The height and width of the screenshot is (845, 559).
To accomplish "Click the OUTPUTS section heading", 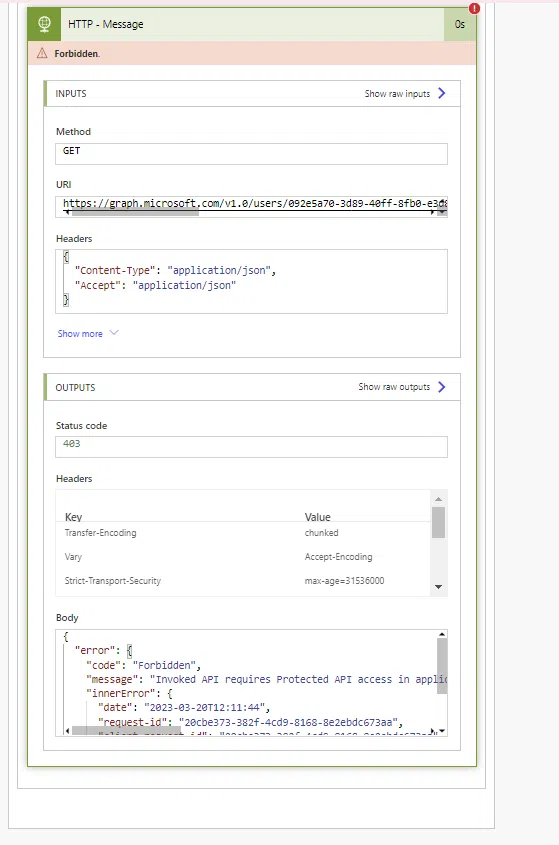I will pos(75,387).
